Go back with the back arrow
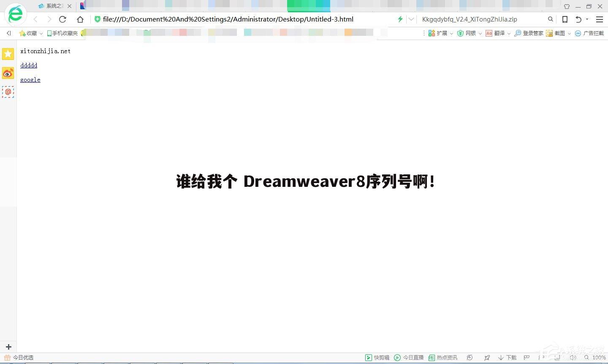 coord(35,19)
